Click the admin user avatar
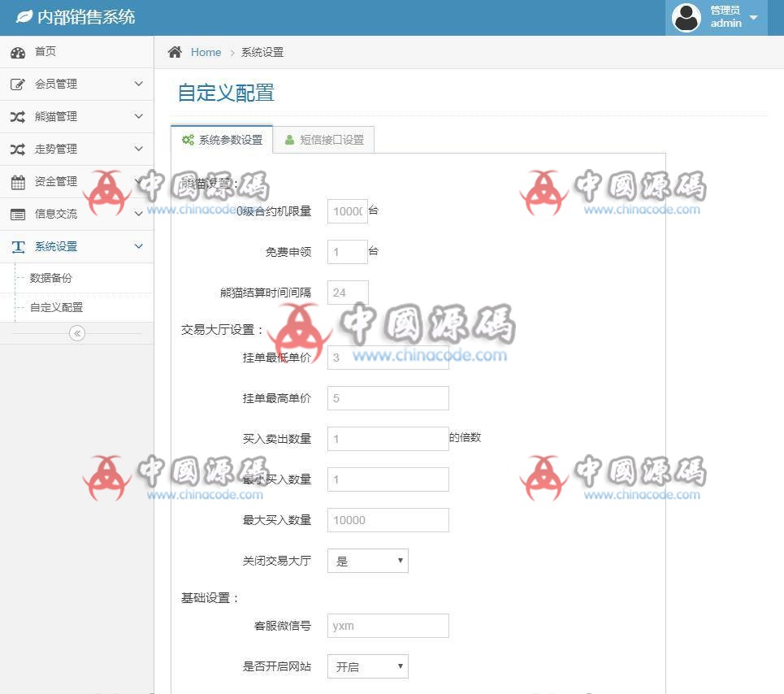784x694 pixels. (687, 17)
